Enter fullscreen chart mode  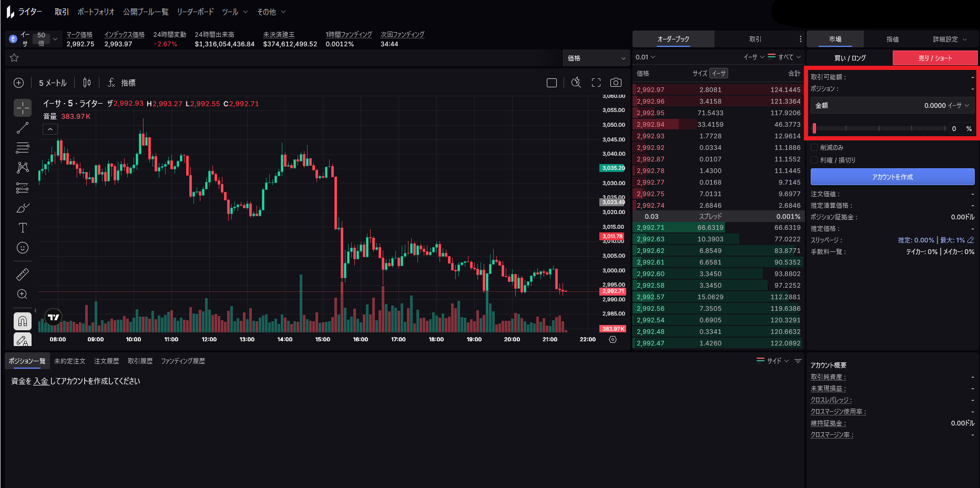596,83
